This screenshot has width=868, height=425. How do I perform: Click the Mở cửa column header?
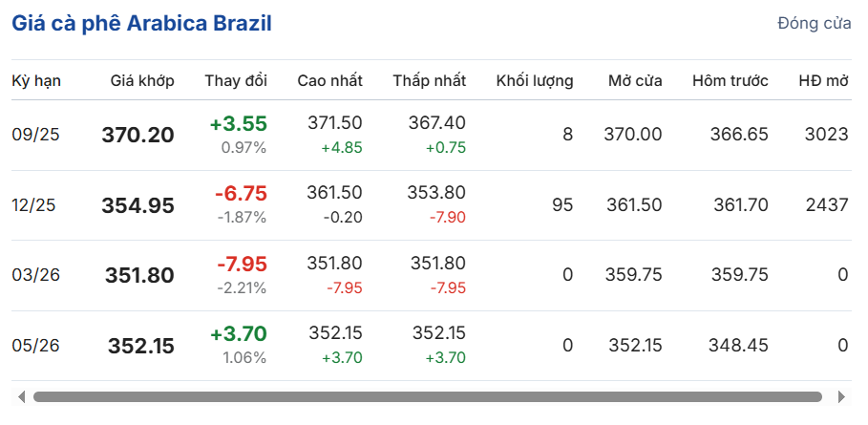click(635, 81)
